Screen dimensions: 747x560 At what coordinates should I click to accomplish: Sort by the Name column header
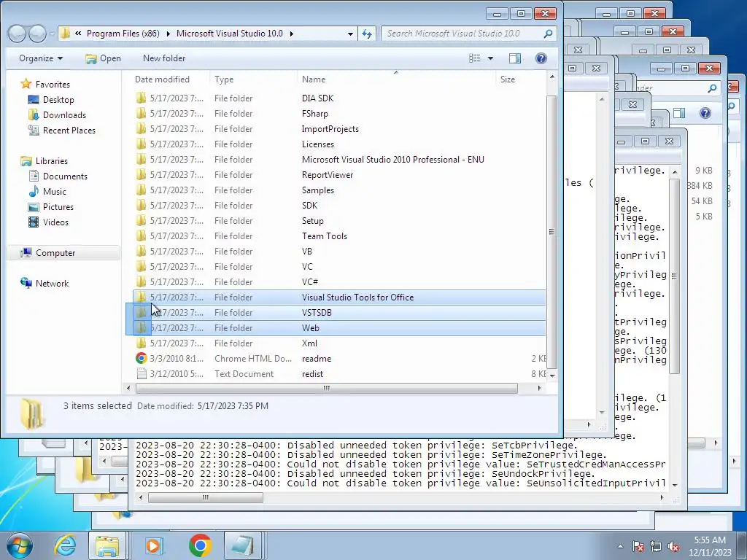tap(396, 79)
